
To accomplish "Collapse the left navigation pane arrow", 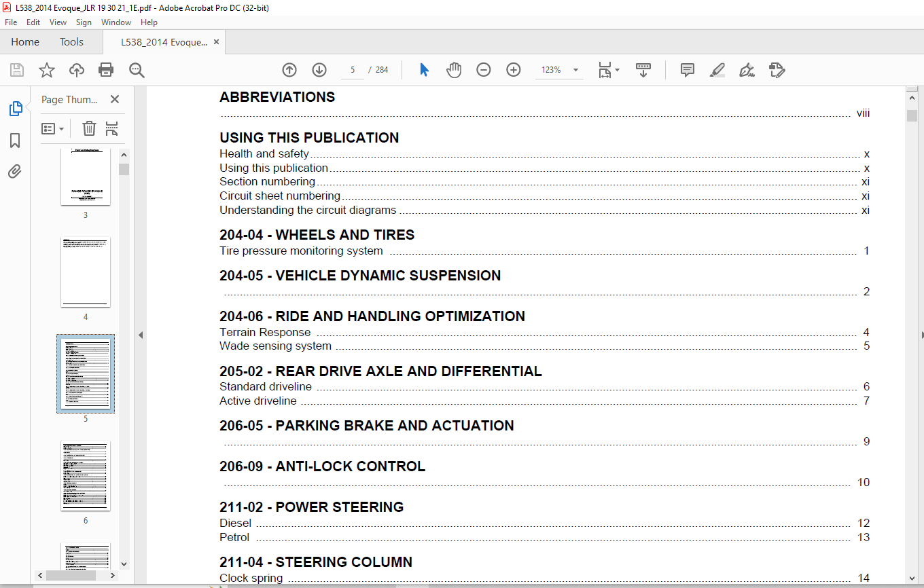I will tap(141, 335).
